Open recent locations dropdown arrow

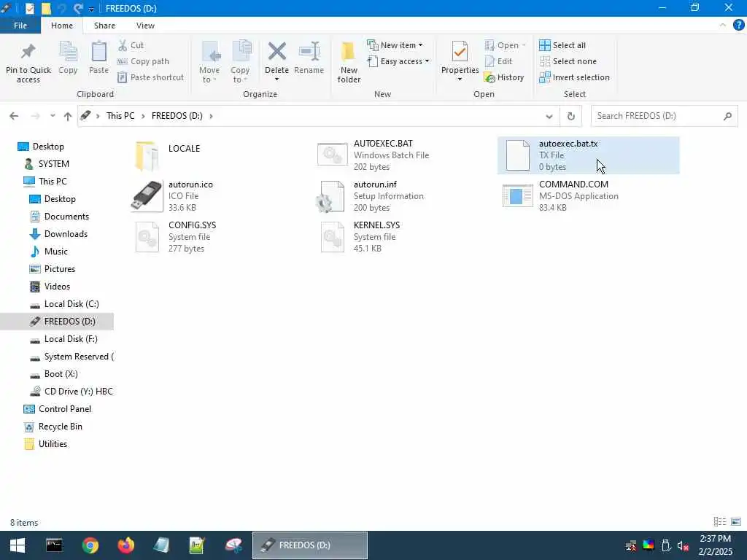tap(53, 116)
